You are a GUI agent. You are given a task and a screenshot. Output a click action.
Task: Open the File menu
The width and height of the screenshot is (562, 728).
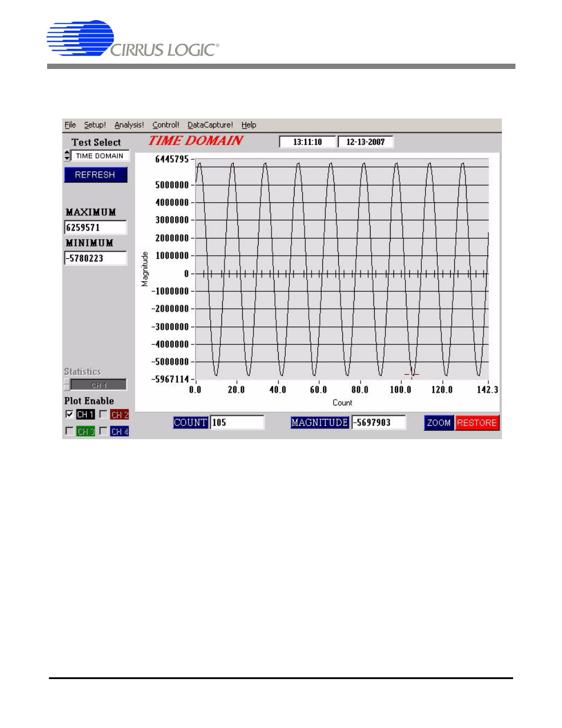tap(70, 125)
